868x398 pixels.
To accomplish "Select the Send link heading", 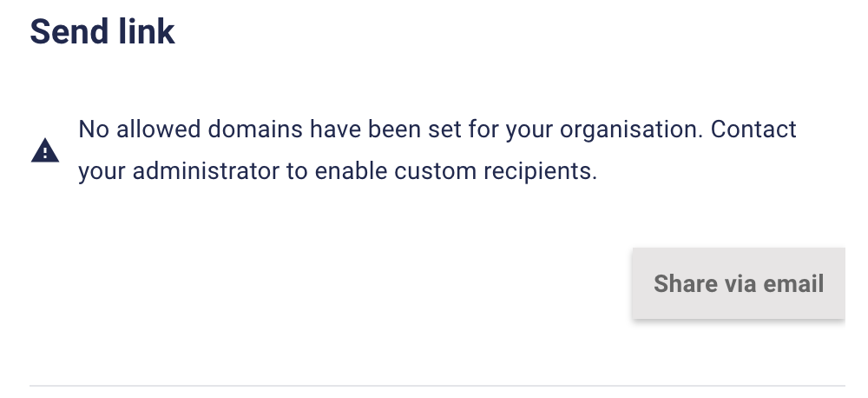I will tap(102, 31).
